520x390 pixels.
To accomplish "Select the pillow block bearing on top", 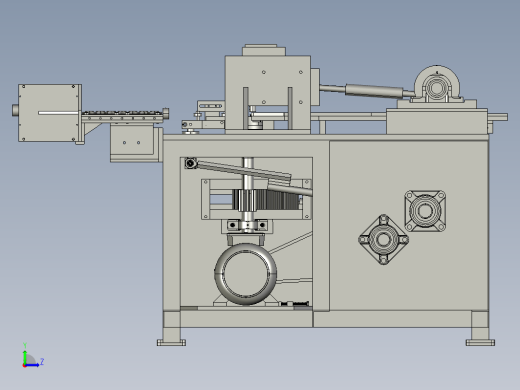I will [x=437, y=84].
